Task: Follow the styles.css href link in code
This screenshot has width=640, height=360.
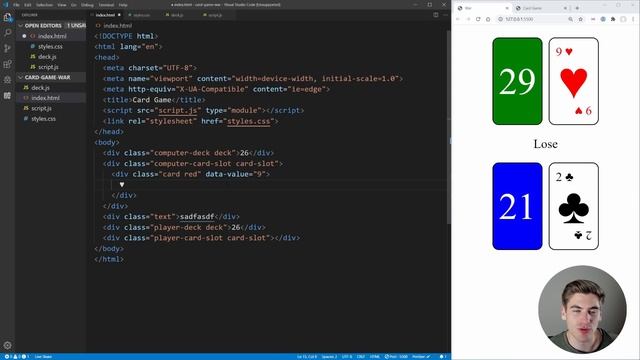Action: [249, 121]
